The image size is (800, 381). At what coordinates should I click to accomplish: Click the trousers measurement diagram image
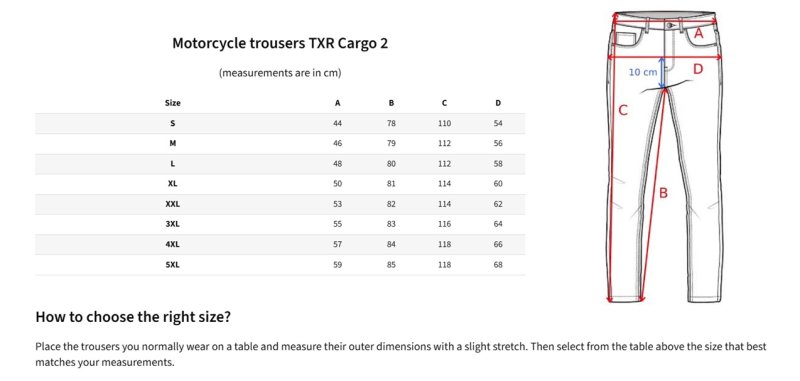(665, 157)
